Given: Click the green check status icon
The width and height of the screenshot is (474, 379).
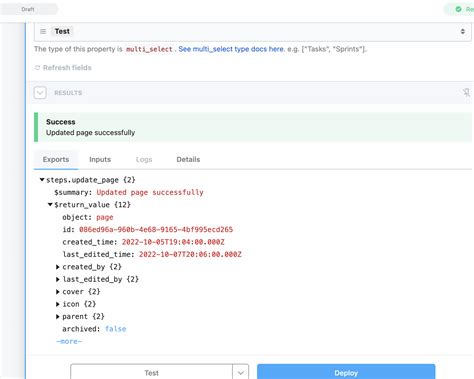Looking at the screenshot, I should (x=459, y=9).
